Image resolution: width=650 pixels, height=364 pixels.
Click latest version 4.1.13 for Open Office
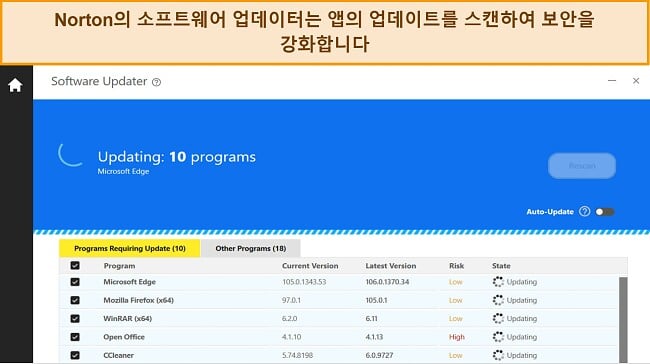[374, 337]
